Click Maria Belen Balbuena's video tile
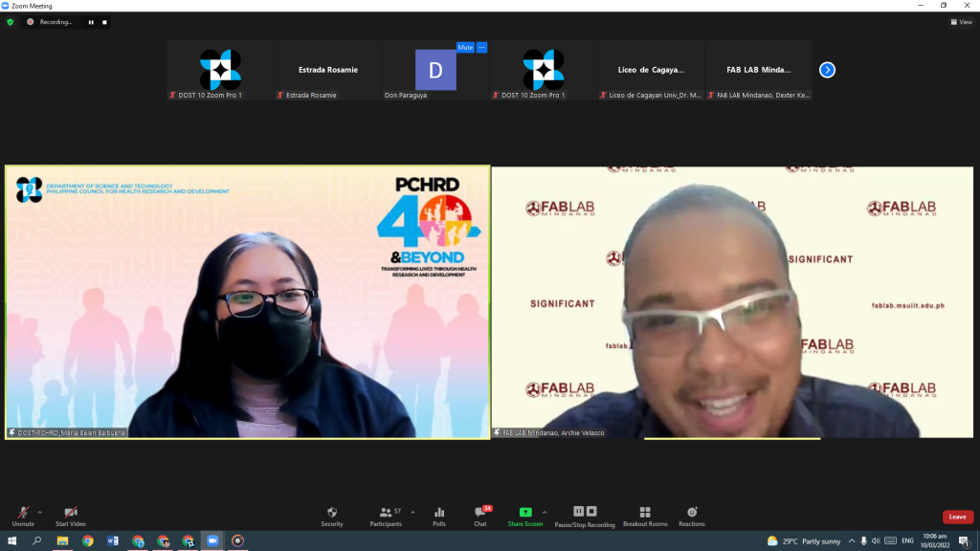This screenshot has width=980, height=551. coord(248,301)
